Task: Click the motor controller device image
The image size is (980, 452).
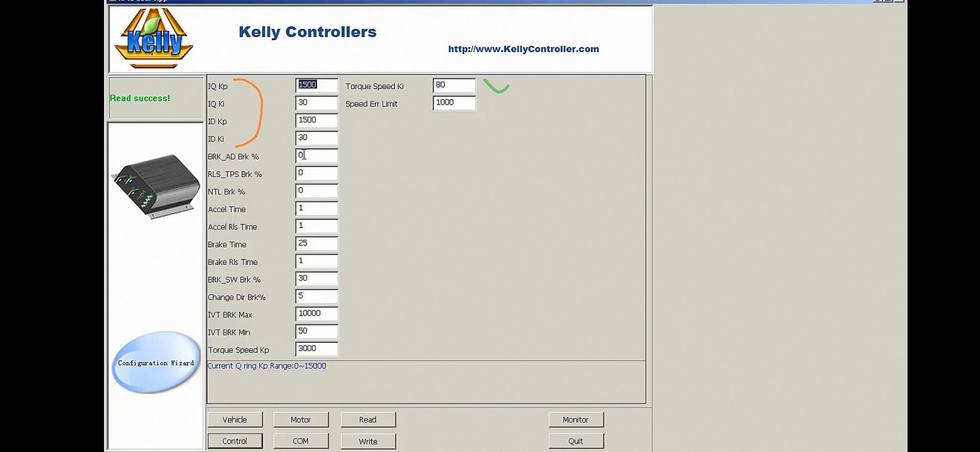Action: [x=156, y=186]
